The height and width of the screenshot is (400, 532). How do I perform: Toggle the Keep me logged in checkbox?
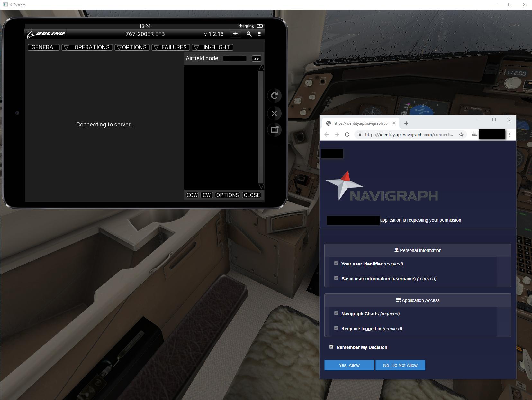336,328
